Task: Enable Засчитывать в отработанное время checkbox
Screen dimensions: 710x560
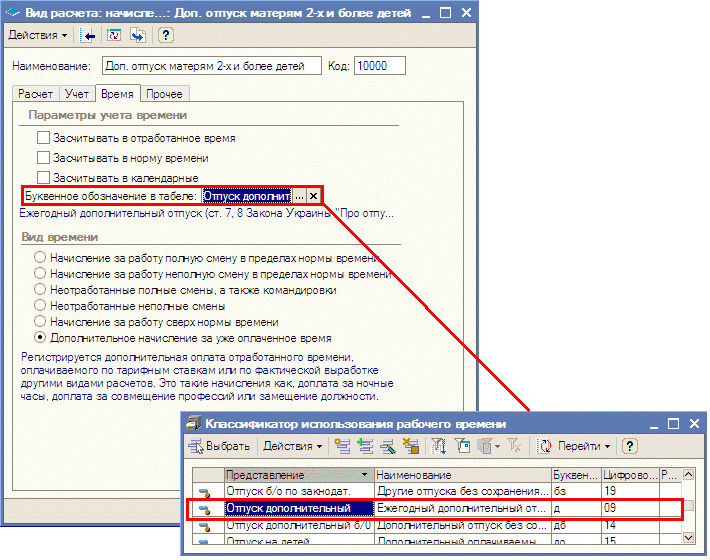Action: pyautogui.click(x=43, y=137)
